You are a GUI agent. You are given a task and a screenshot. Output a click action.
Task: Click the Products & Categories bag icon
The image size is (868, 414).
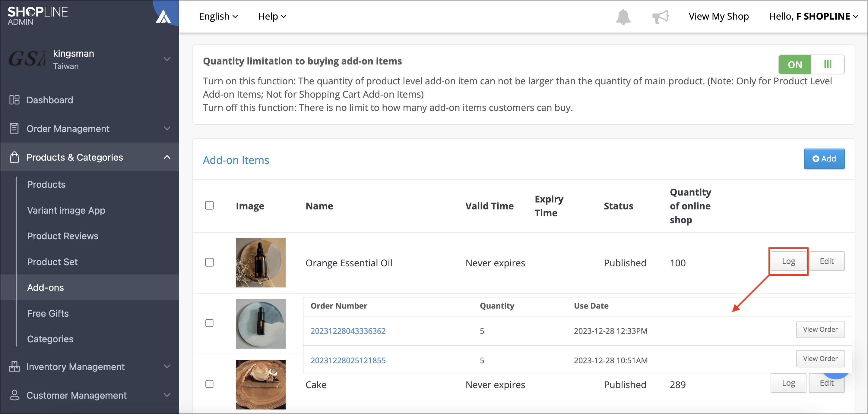(x=14, y=157)
